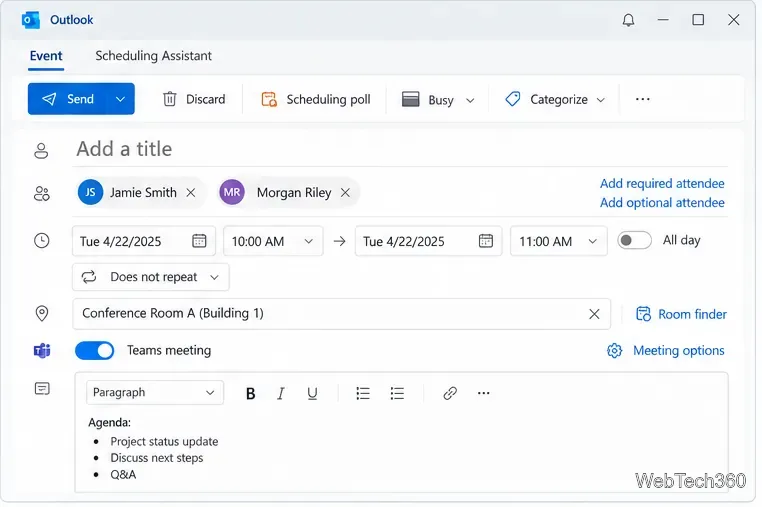Apply second list formatting button
This screenshot has width=762, height=507.
pos(397,393)
